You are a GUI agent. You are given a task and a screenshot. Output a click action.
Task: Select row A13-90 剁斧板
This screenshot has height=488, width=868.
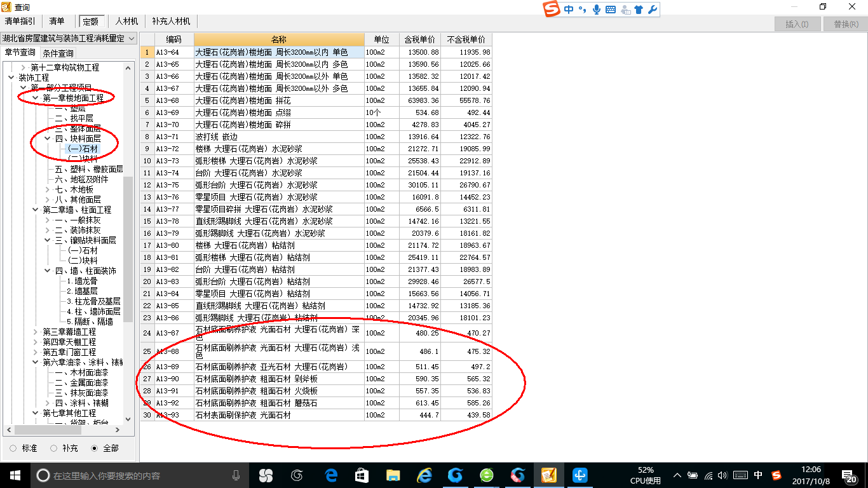316,379
